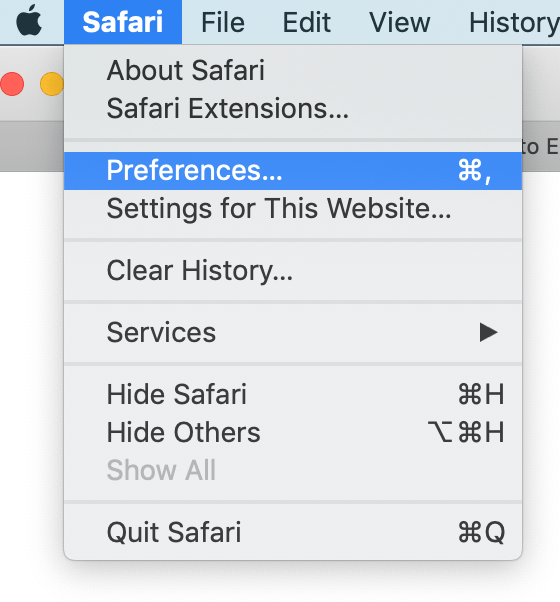Select the Services menu entry

[x=293, y=332]
